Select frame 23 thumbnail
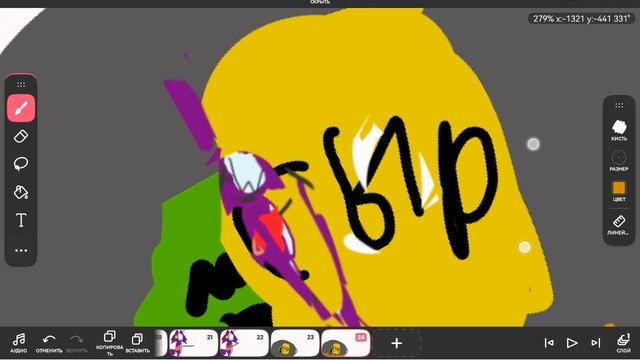 click(295, 343)
